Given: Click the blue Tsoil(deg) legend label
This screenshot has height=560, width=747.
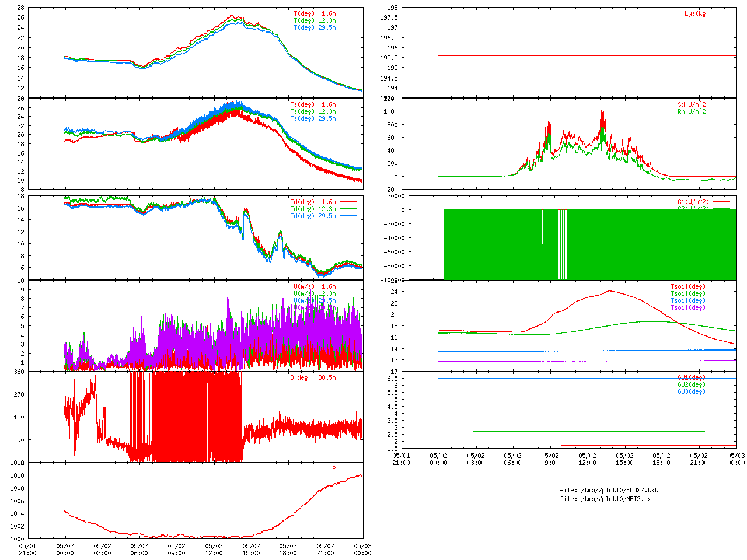Looking at the screenshot, I should pyautogui.click(x=688, y=300).
